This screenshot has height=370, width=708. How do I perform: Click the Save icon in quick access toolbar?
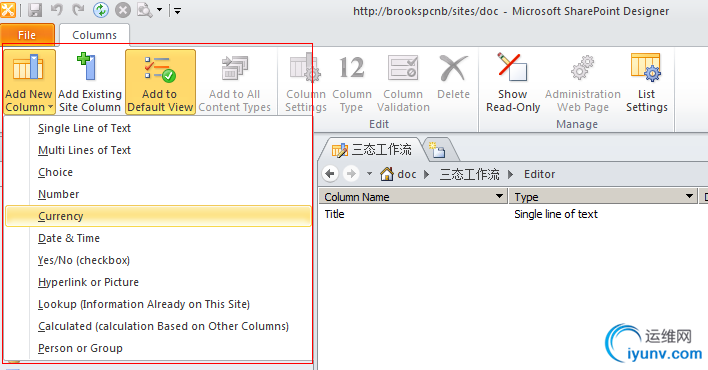pyautogui.click(x=35, y=10)
